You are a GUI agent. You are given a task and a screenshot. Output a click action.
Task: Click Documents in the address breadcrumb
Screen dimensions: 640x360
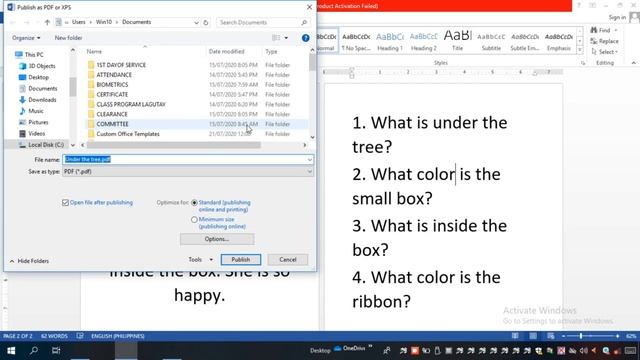(x=136, y=22)
